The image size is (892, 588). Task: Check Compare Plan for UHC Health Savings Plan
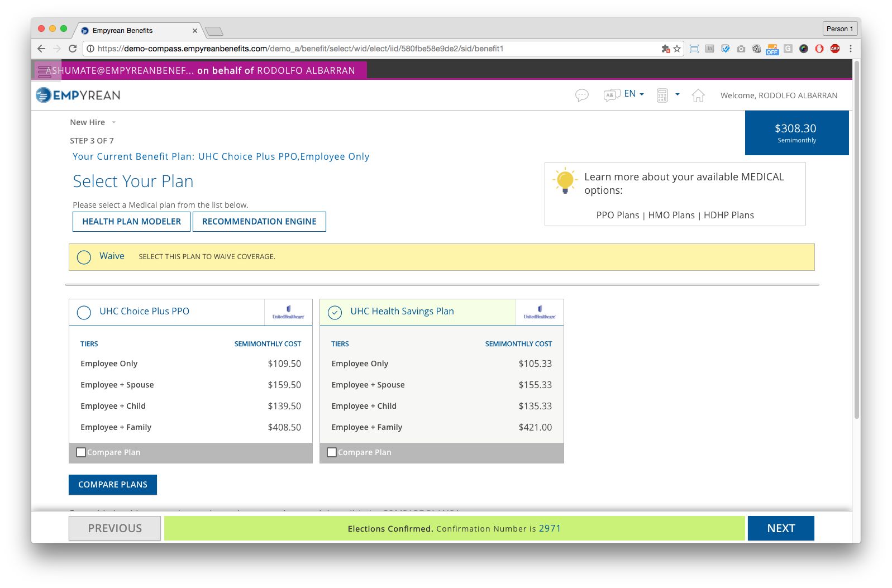click(x=332, y=452)
